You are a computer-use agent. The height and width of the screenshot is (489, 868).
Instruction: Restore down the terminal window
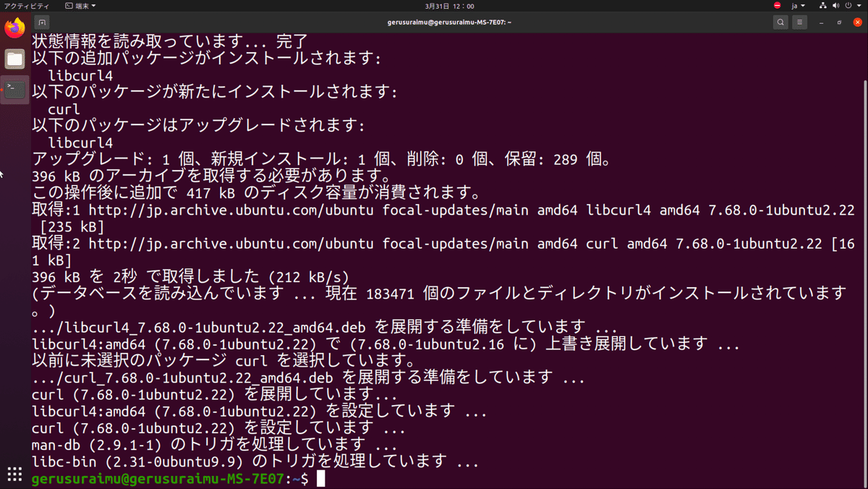click(x=839, y=22)
